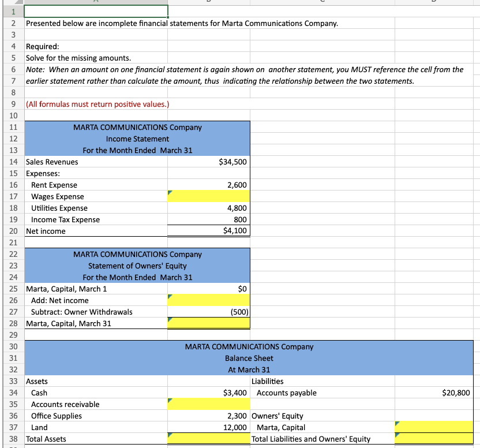Click the 'Assets' heading cell

click(x=96, y=381)
